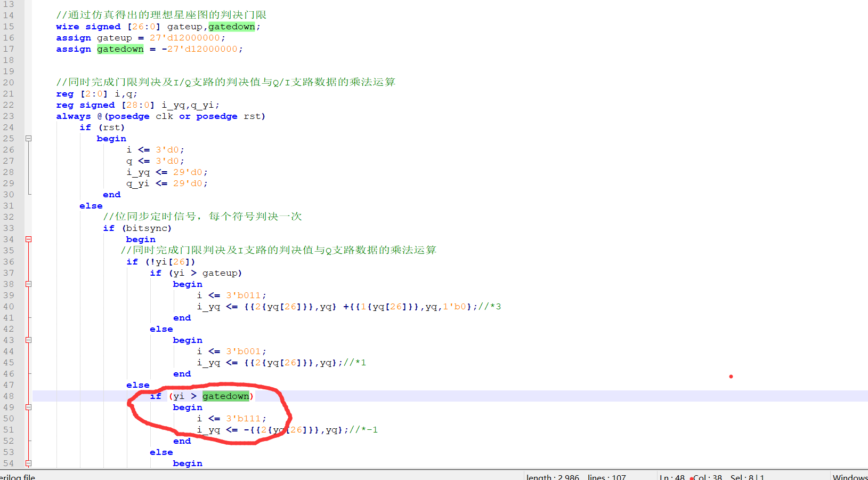Click 'gatedown' in the line 17 assign

[x=120, y=49]
